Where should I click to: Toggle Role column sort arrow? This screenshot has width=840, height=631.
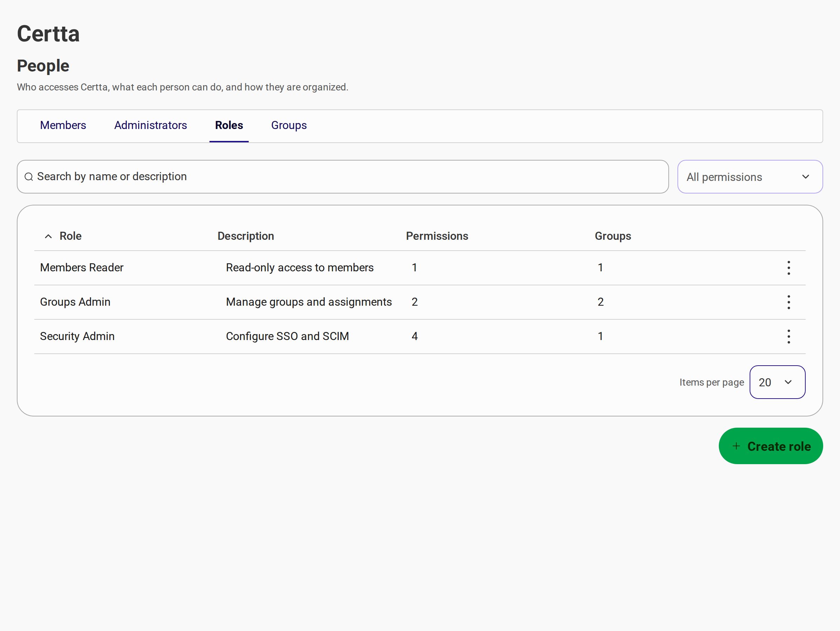[48, 236]
